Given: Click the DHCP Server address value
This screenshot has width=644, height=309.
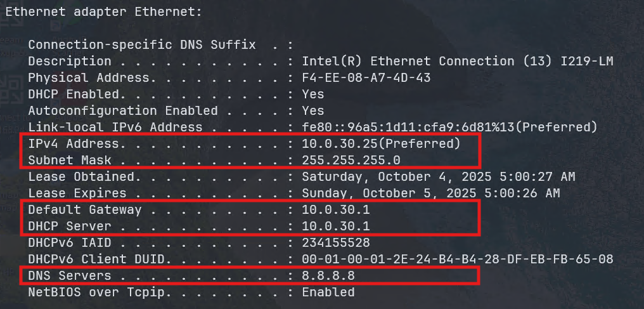Looking at the screenshot, I should point(335,227).
